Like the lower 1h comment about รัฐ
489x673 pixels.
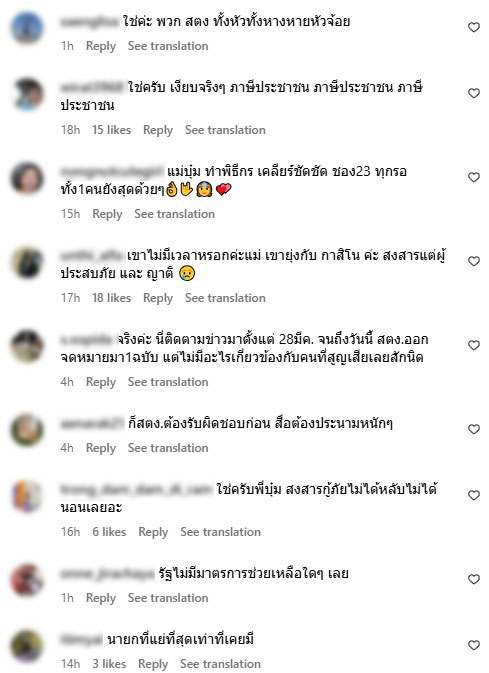point(474,579)
